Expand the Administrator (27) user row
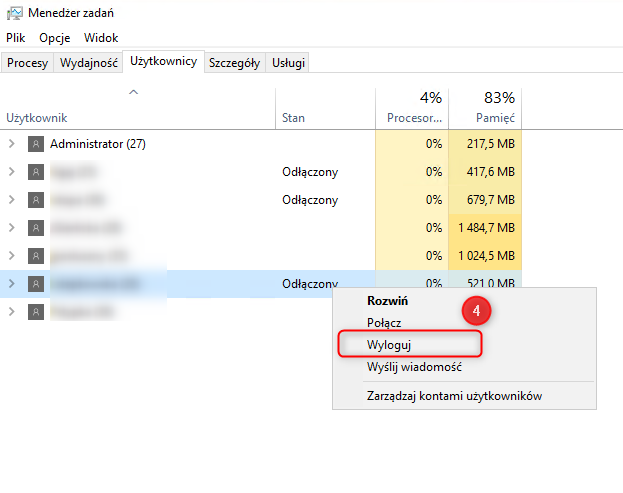The height and width of the screenshot is (493, 623). (x=12, y=144)
